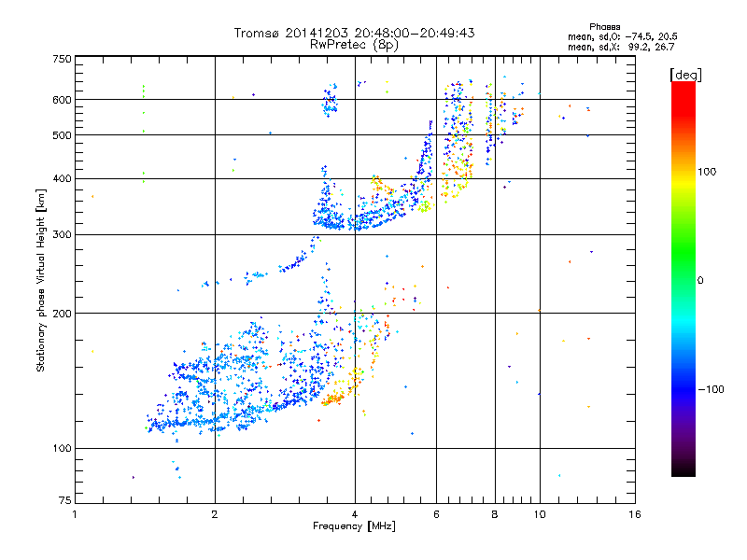747x560 pixels.
Task: Click the '[deg]' colorbar unit label
Action: pos(685,75)
